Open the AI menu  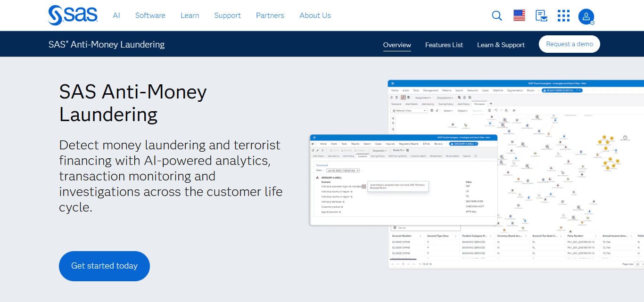tap(116, 15)
